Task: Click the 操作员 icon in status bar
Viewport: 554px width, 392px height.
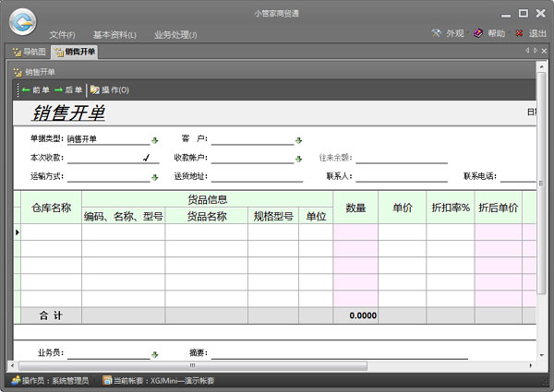Action: click(x=16, y=380)
